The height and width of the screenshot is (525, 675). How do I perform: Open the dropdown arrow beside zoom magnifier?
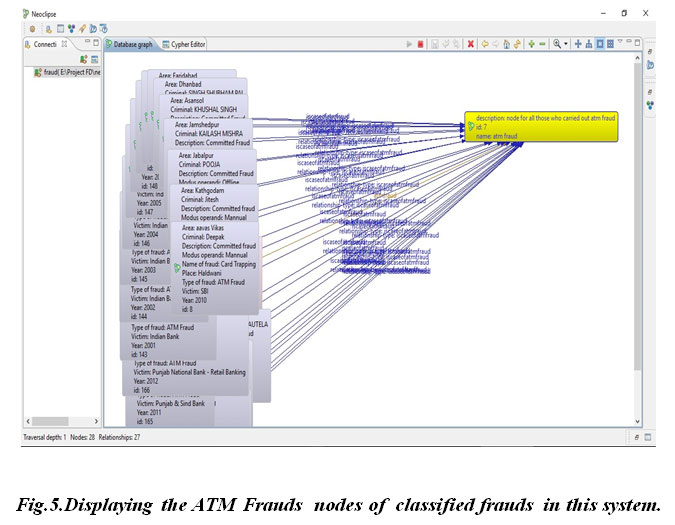click(x=566, y=44)
